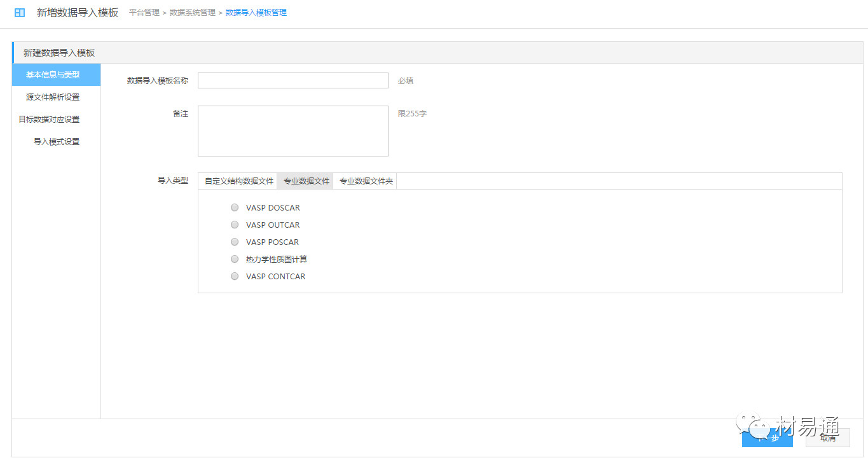Click the layout icon beside the page title
The image size is (868, 465).
20,13
